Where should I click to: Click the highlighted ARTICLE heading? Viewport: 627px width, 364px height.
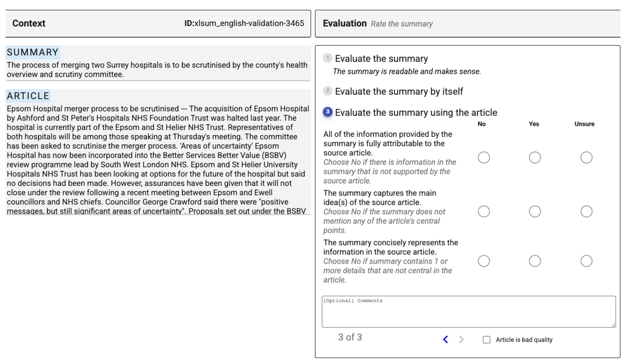tap(27, 95)
